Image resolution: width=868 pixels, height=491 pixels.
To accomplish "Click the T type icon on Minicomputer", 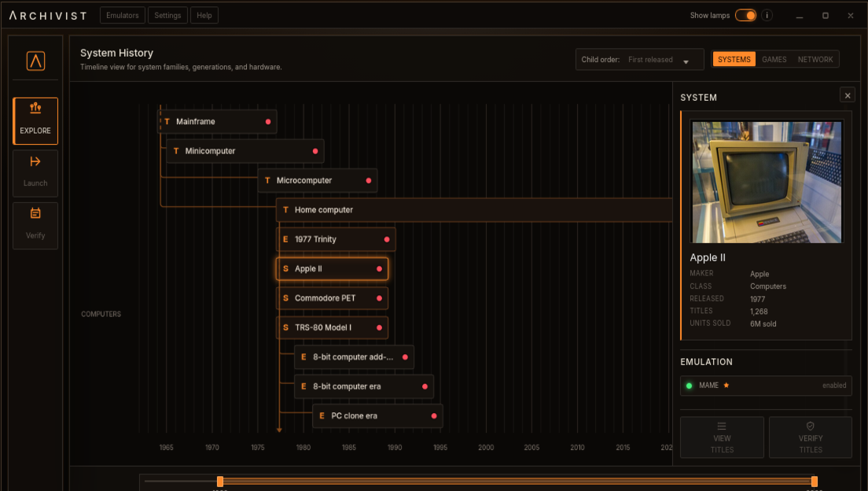I will point(176,151).
